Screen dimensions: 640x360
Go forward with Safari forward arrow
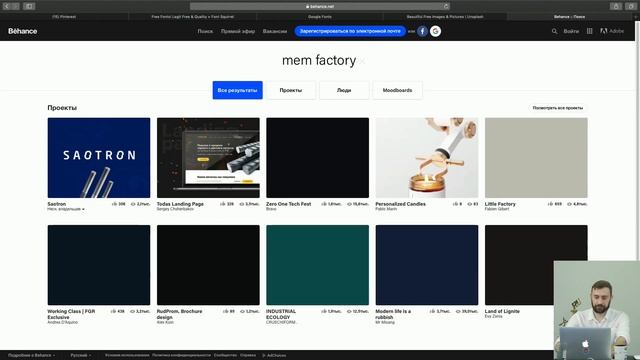[16, 6]
